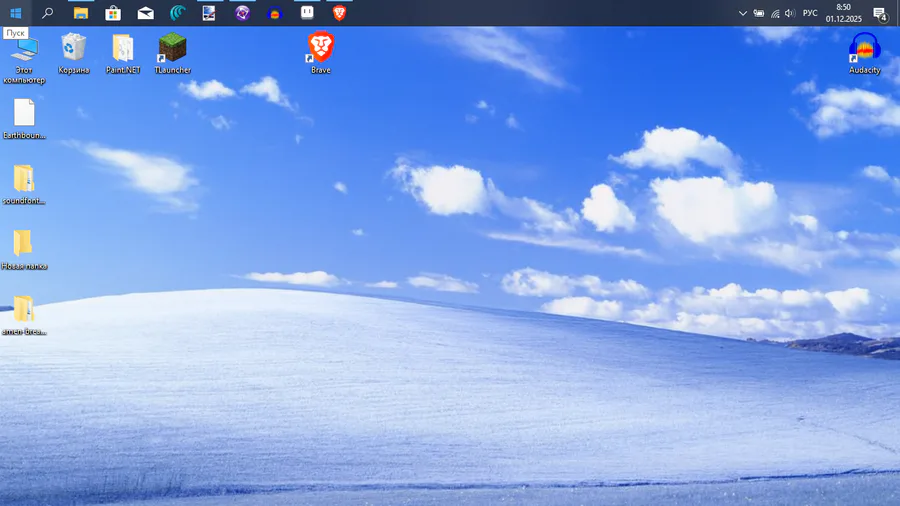The width and height of the screenshot is (900, 506).
Task: Switch to the picture-editor taskbar icon
Action: tap(209, 13)
